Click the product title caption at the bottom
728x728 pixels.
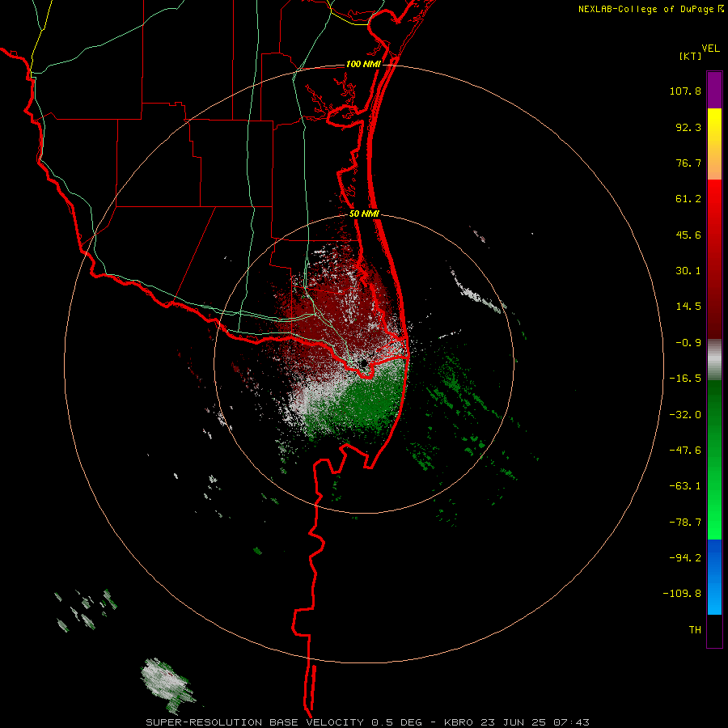click(x=368, y=722)
